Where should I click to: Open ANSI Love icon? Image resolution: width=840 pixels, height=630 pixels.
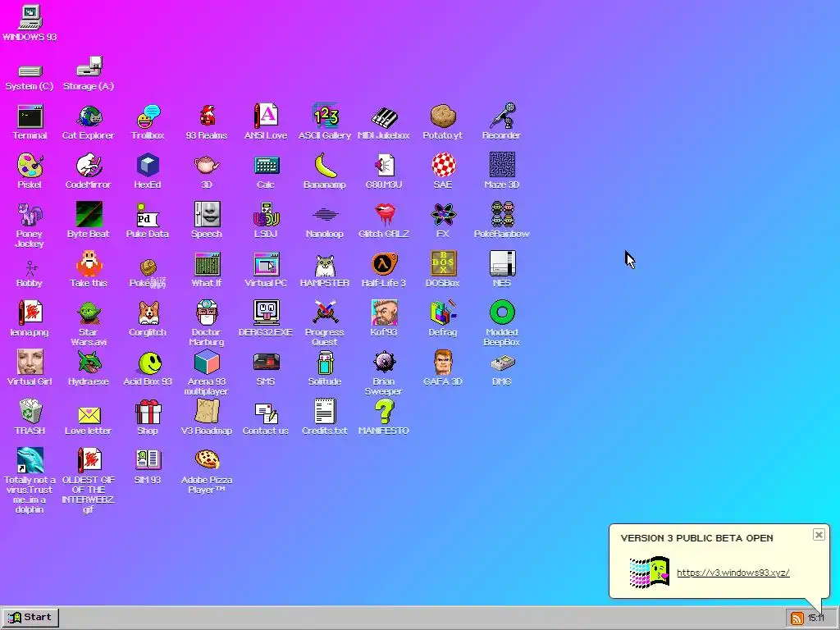[x=266, y=116]
